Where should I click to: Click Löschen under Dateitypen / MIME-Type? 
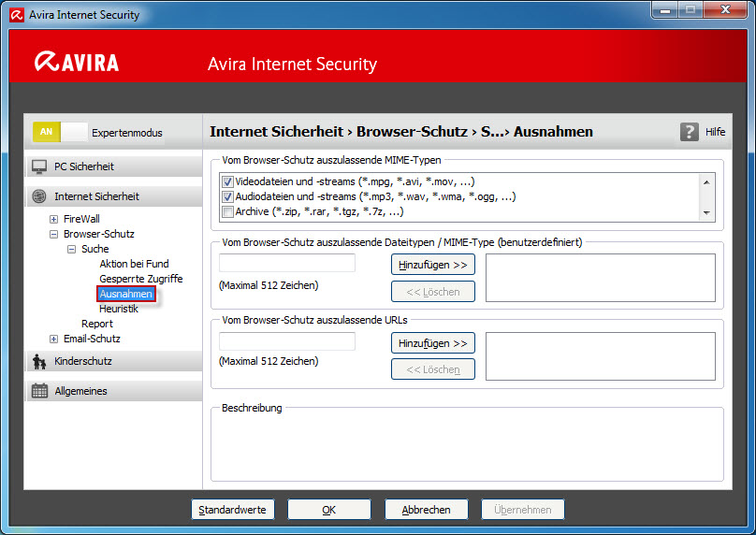pos(433,292)
